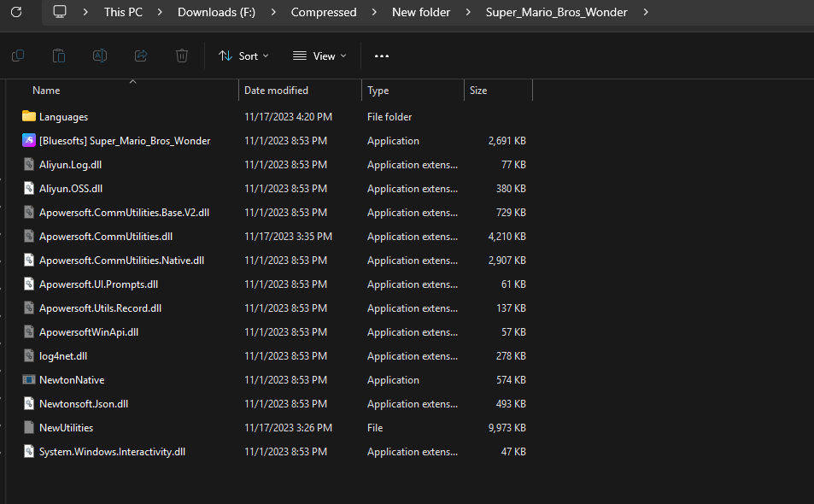The height and width of the screenshot is (504, 814).
Task: Expand chevron after Super_Mario_Bros_Wonder breadcrumb
Action: point(645,12)
